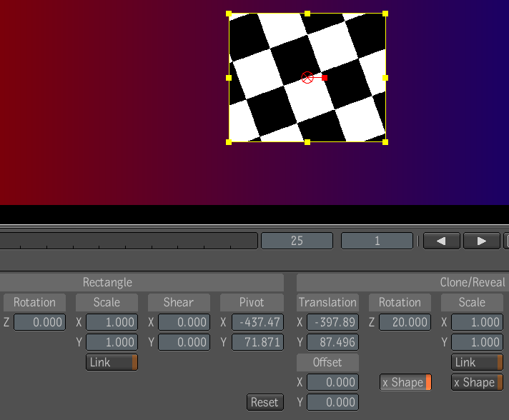Click the Rectangle section header
Screen dimensions: 509x420
tap(142, 282)
